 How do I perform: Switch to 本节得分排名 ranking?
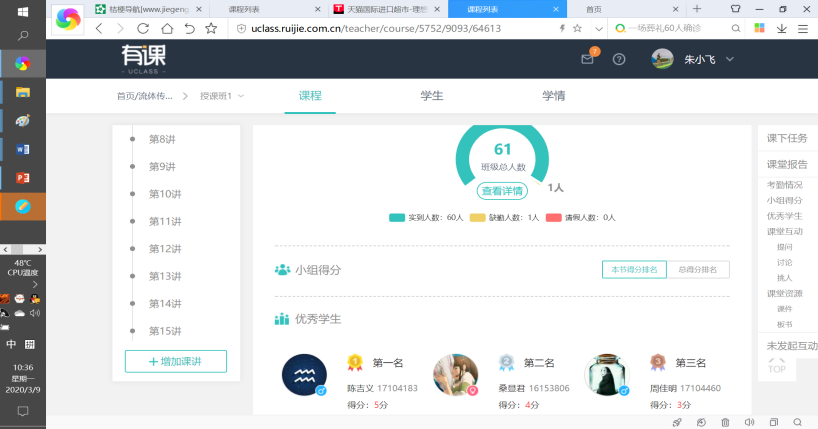click(x=634, y=269)
